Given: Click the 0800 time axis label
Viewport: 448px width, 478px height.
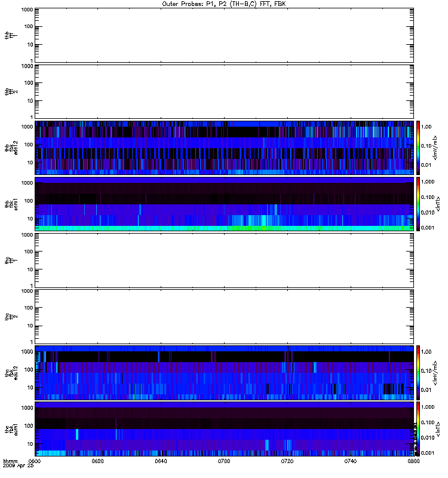Looking at the screenshot, I should [x=413, y=461].
